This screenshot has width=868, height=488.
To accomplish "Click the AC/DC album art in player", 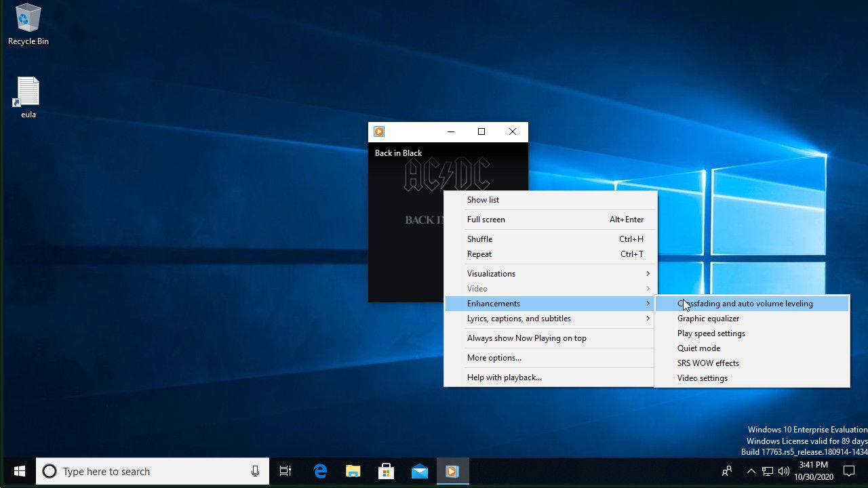I will (446, 175).
